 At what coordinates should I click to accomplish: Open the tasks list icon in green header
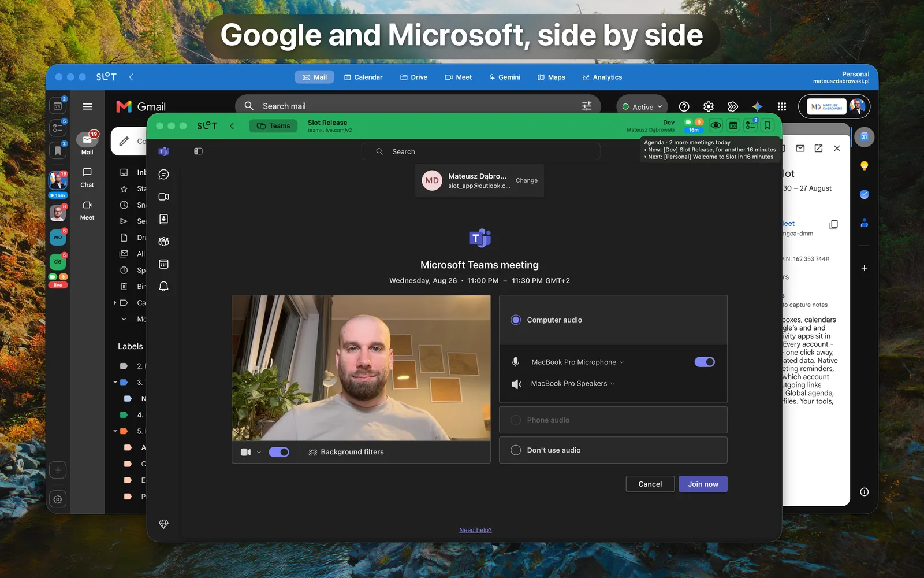tap(750, 125)
